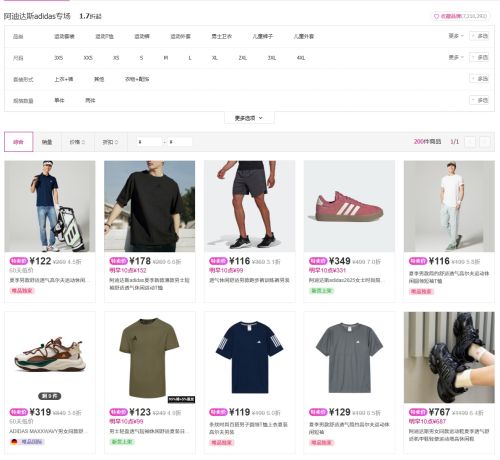Image resolution: width=500 pixels, height=460 pixels.
Task: Choose the 上衣+裤 set option
Action: point(64,79)
